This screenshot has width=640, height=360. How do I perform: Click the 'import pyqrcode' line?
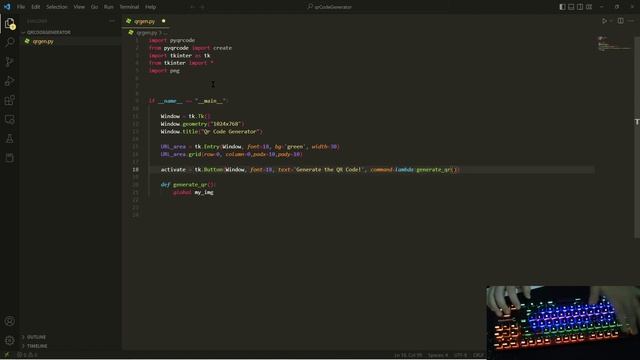(x=172, y=40)
